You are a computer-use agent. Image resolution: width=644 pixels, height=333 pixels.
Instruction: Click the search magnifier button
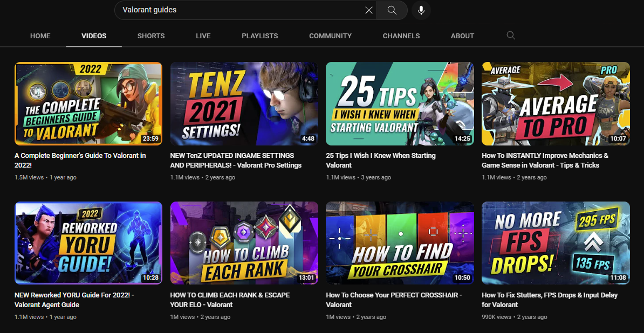pyautogui.click(x=392, y=10)
